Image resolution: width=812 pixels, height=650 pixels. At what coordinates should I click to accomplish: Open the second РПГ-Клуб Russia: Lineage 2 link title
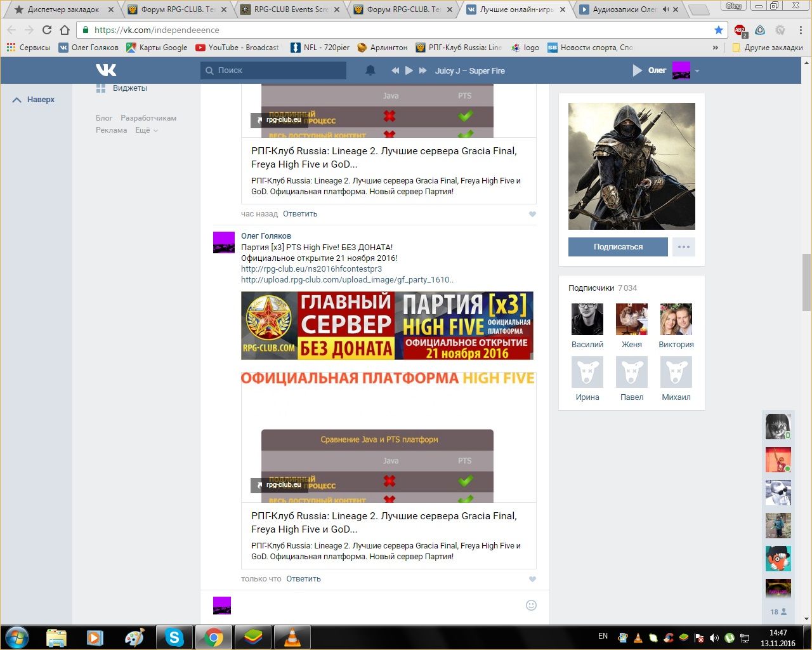[x=384, y=522]
